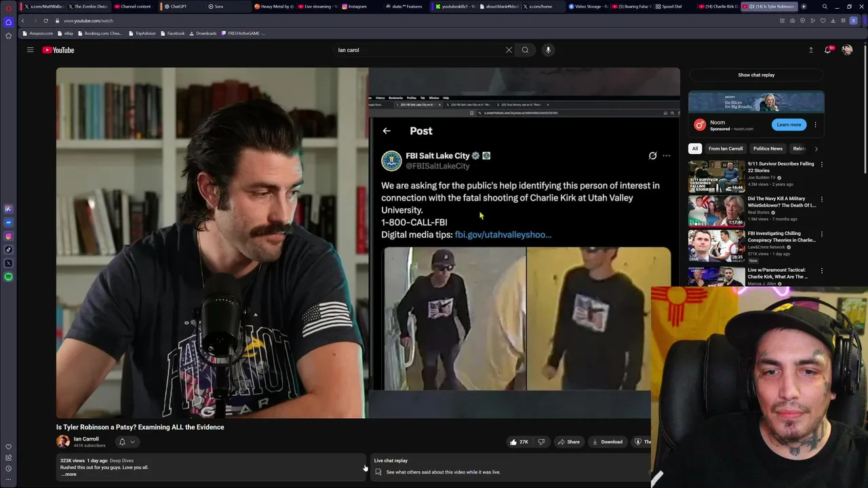The width and height of the screenshot is (868, 488).
Task: Open new tab with plus button
Action: (x=804, y=7)
